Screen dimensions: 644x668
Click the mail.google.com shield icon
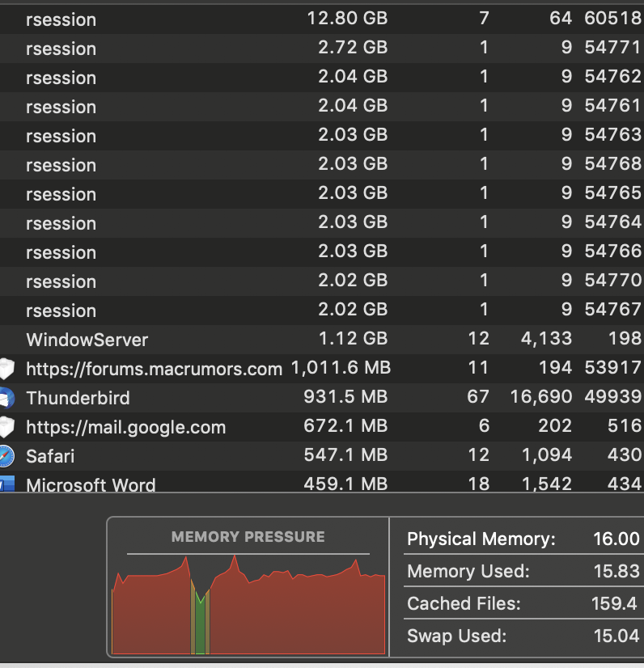(x=7, y=427)
